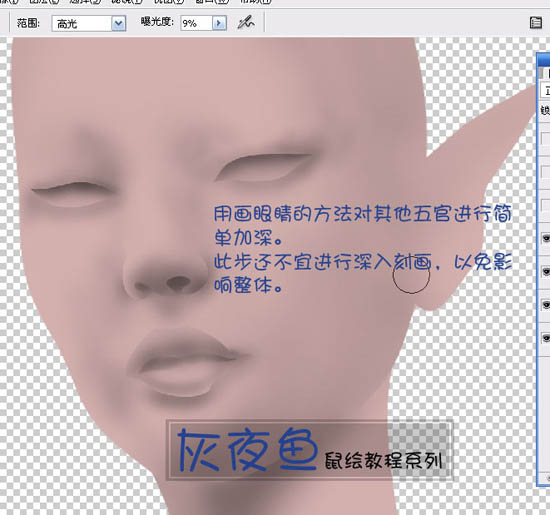Click the 曝光度 exposure field showing 9%

[x=196, y=23]
